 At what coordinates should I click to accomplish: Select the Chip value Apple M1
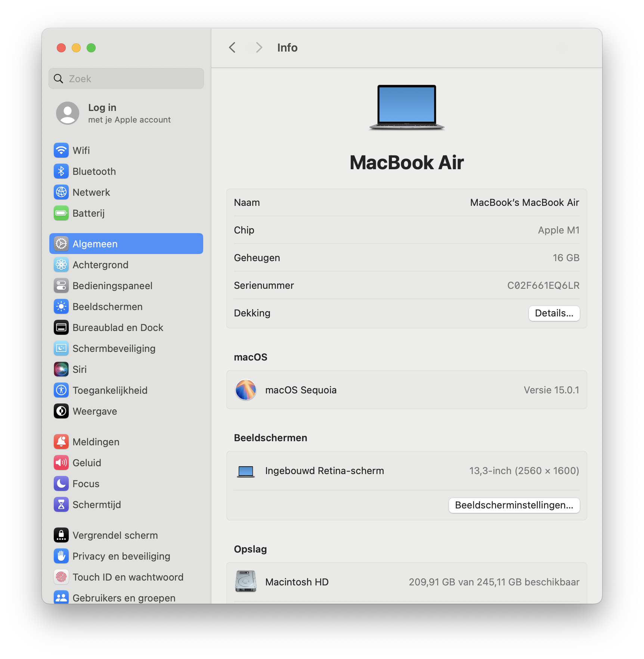point(558,231)
